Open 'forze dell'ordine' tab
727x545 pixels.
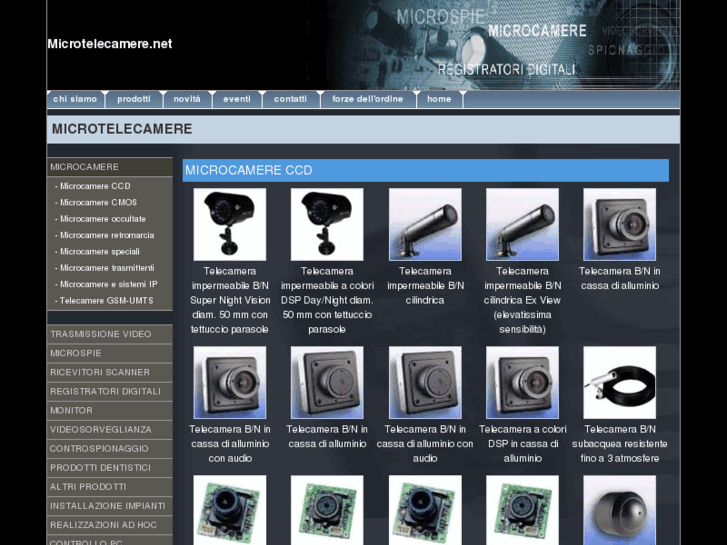pos(368,99)
